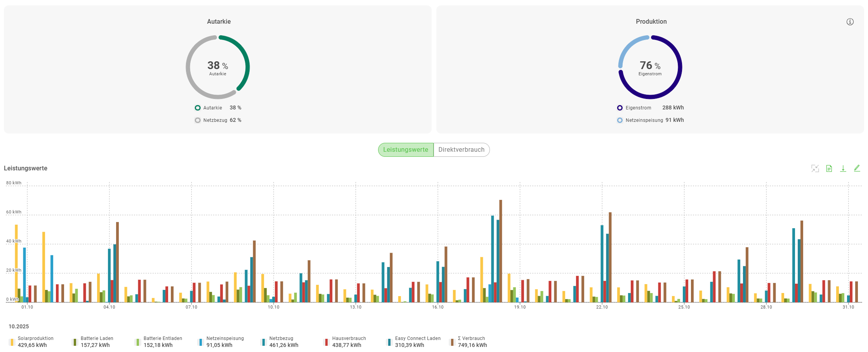
Task: Click the Produktion info icon
Action: point(850,22)
